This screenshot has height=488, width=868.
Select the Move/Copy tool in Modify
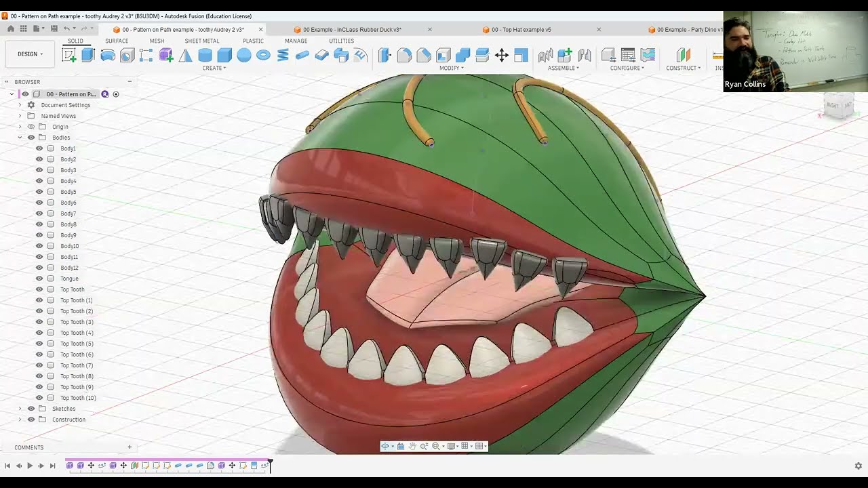click(502, 56)
